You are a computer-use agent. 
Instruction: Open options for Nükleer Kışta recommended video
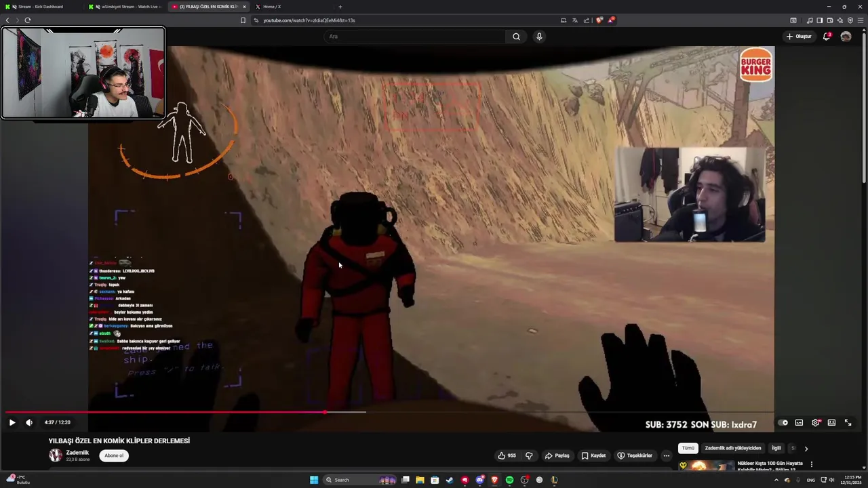click(811, 464)
